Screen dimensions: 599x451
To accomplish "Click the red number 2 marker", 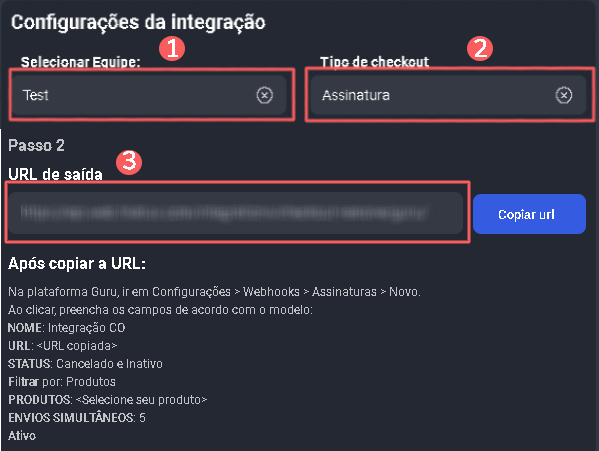I will (x=480, y=48).
